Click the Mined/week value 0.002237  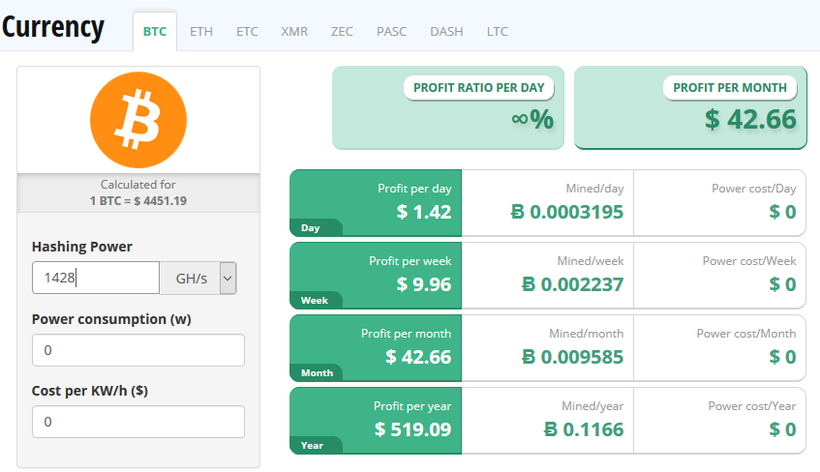(x=573, y=284)
